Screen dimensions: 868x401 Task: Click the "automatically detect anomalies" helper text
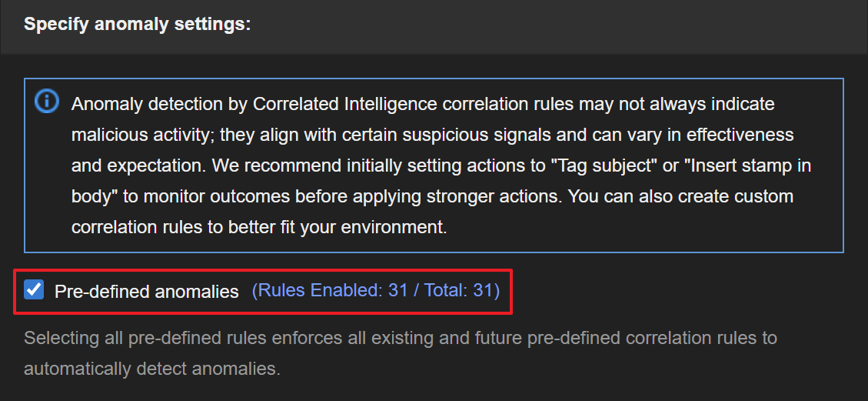150,369
